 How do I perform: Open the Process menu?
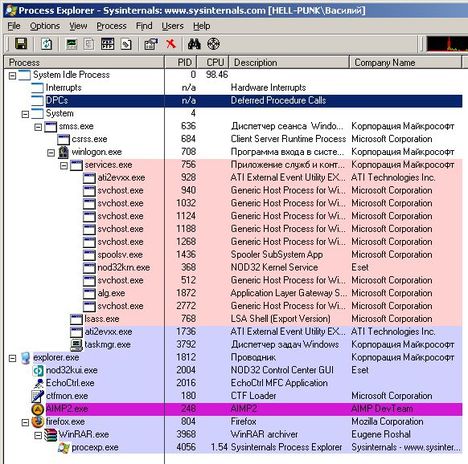tap(111, 26)
